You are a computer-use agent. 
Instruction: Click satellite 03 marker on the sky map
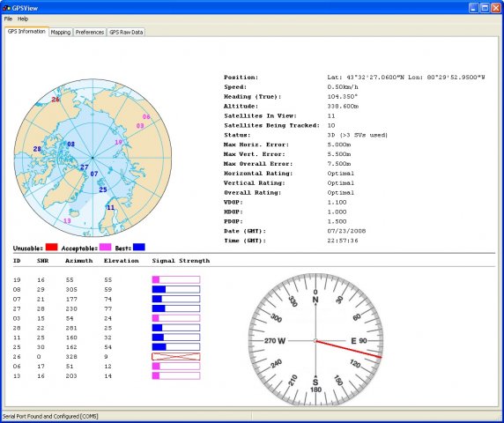click(x=140, y=126)
